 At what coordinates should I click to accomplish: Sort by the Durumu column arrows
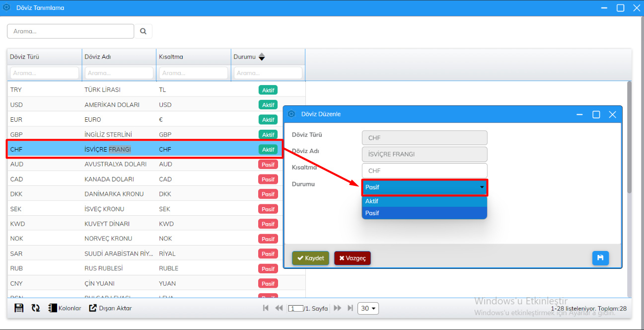(262, 57)
